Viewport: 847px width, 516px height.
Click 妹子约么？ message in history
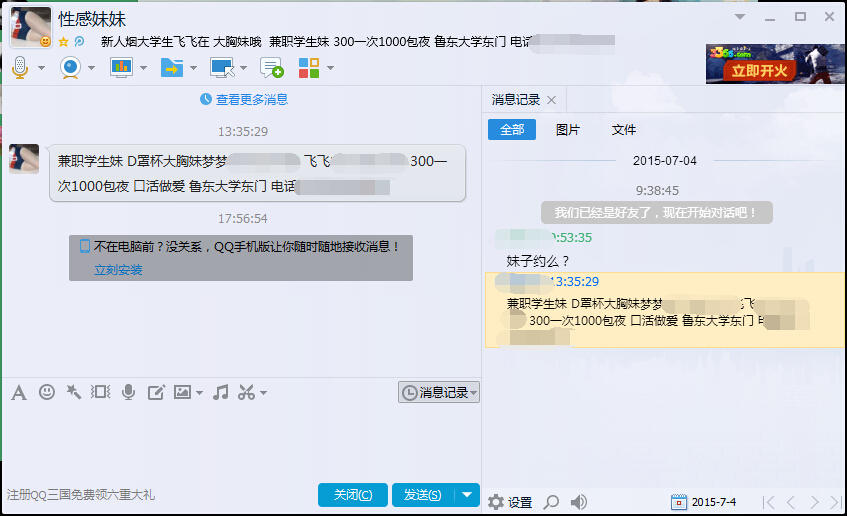click(x=537, y=262)
